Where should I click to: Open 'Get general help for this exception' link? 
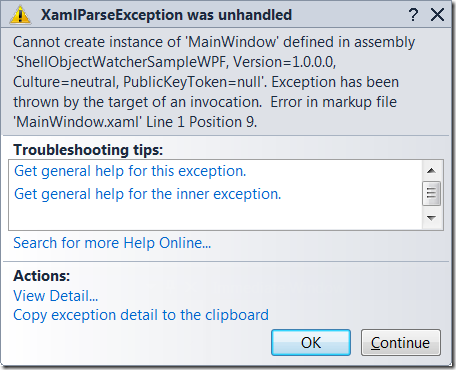[130, 171]
